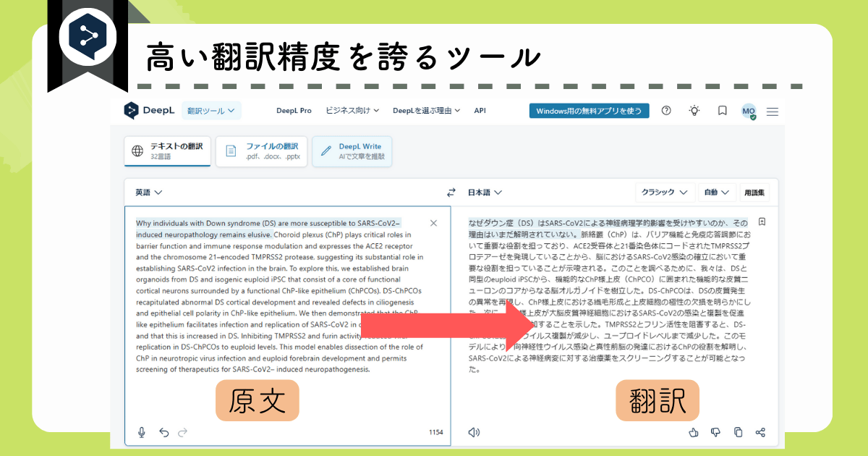Open the 翻訳ツール dropdown
The width and height of the screenshot is (868, 456).
211,111
